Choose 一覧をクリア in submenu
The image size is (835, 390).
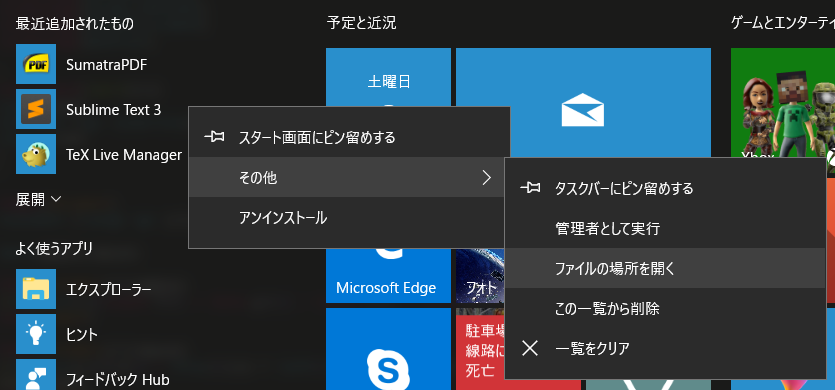pos(665,348)
